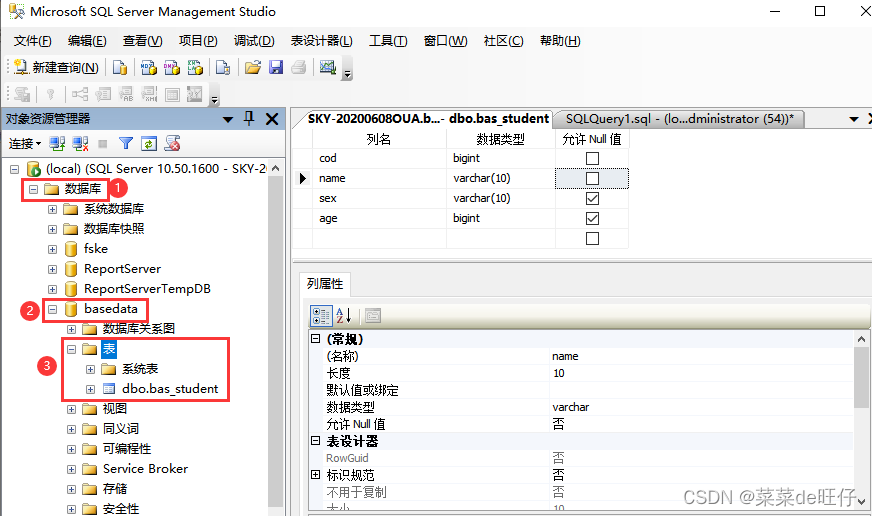
Task: Click the Print icon in the toolbar
Action: (299, 68)
